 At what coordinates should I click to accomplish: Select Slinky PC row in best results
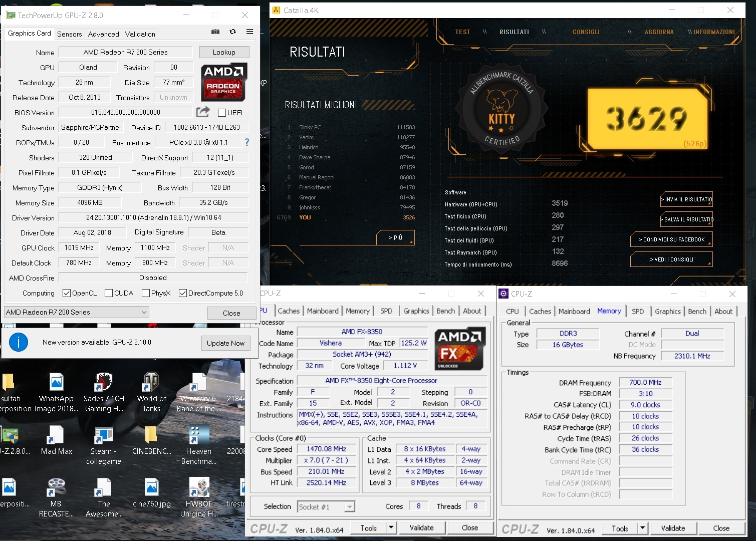[x=351, y=127]
